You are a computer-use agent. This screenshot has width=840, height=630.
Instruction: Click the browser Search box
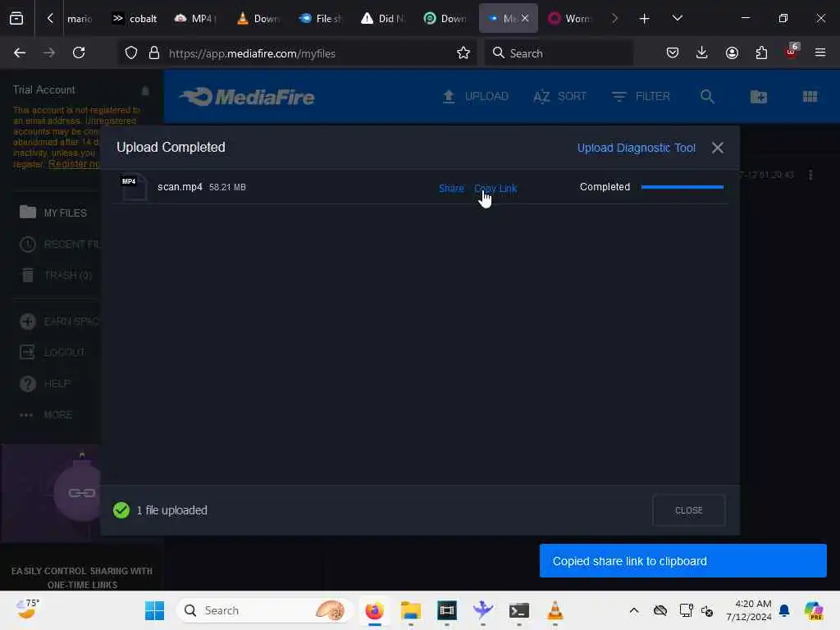click(559, 53)
